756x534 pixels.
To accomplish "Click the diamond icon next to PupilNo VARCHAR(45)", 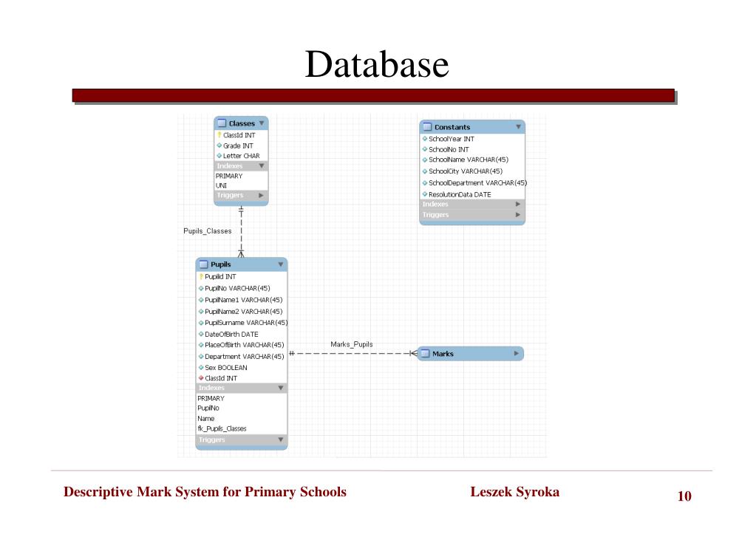I will tap(201, 288).
